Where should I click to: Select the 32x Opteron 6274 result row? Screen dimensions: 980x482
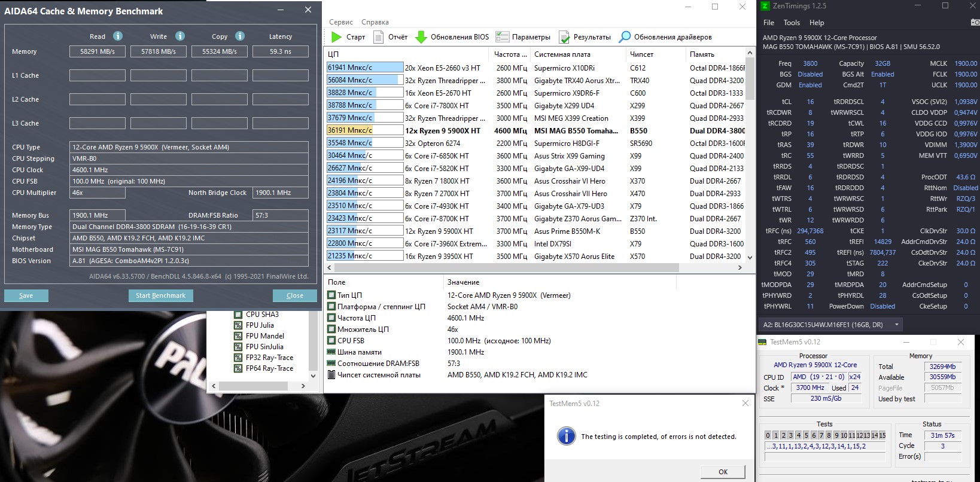point(535,143)
